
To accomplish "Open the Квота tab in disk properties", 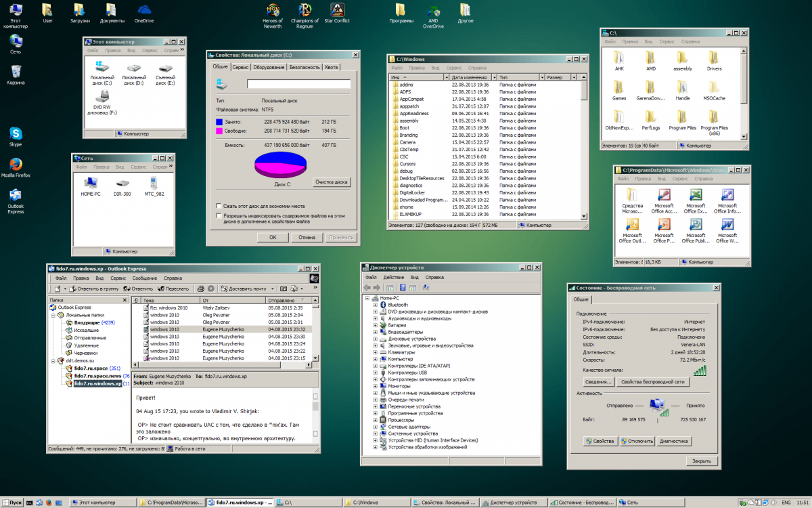I will (x=331, y=67).
